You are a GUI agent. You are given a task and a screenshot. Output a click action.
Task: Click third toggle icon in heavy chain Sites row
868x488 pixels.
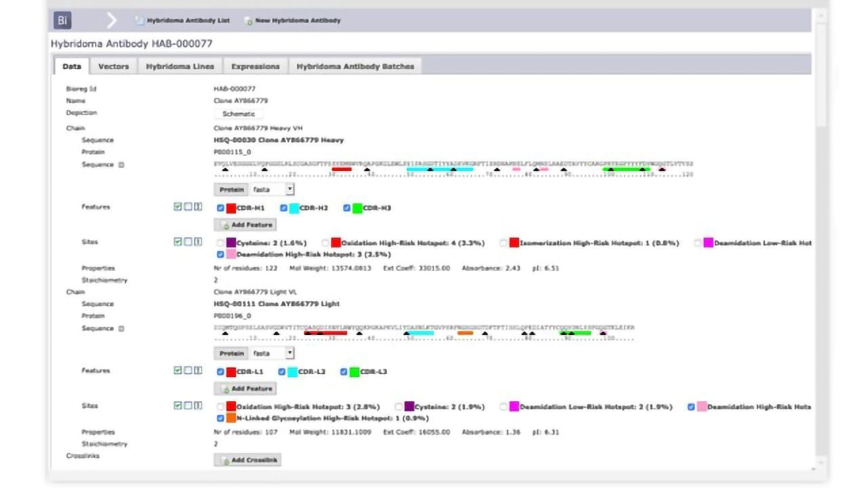(198, 241)
